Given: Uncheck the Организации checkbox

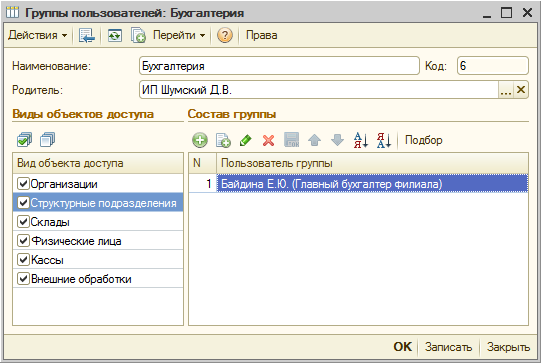Looking at the screenshot, I should tap(23, 184).
